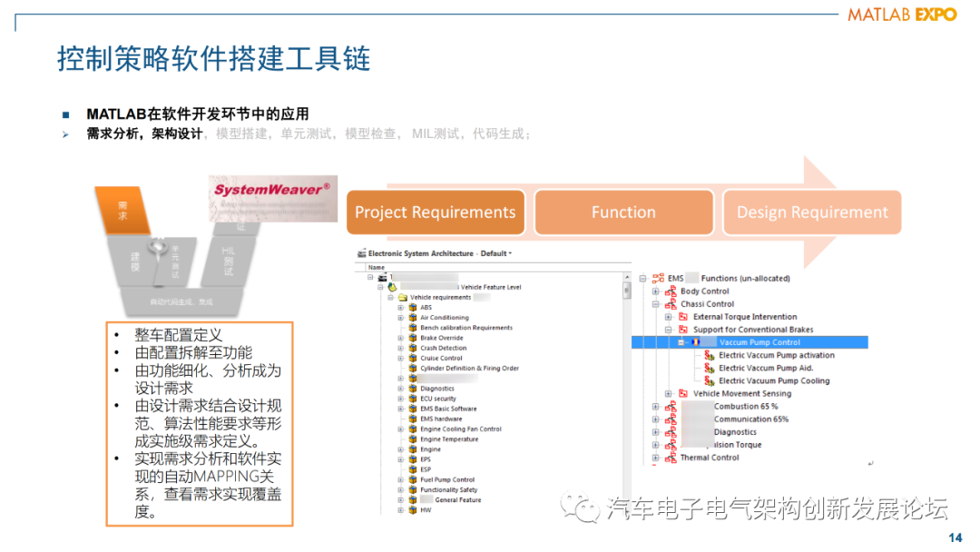980x552 pixels.
Task: Click the EMS Functions (un-allocated) icon
Action: 660,278
